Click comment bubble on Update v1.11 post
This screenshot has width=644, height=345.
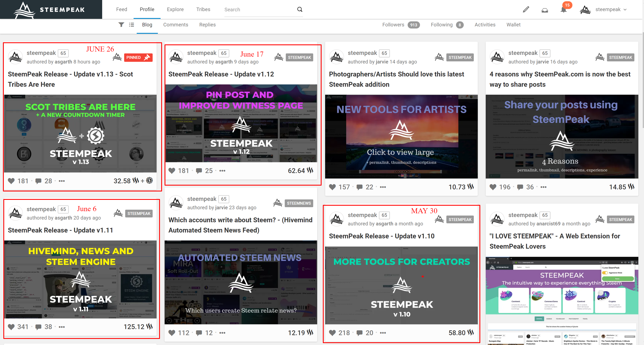click(x=38, y=327)
